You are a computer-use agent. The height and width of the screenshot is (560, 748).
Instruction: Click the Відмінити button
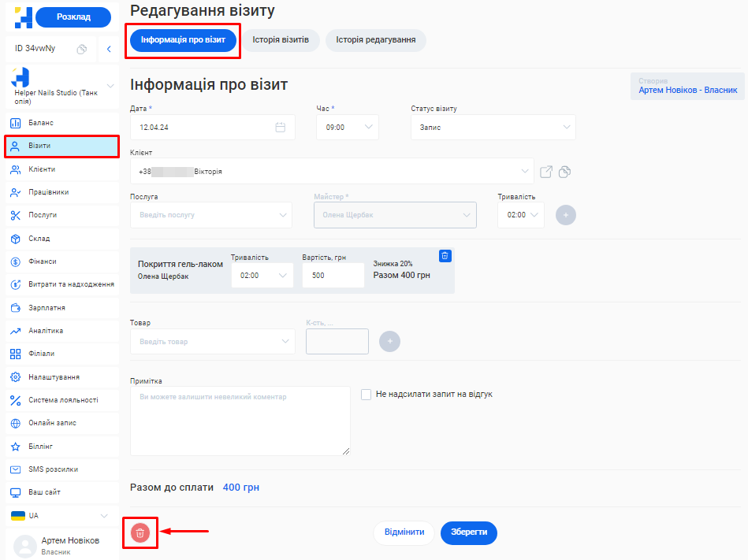point(404,532)
